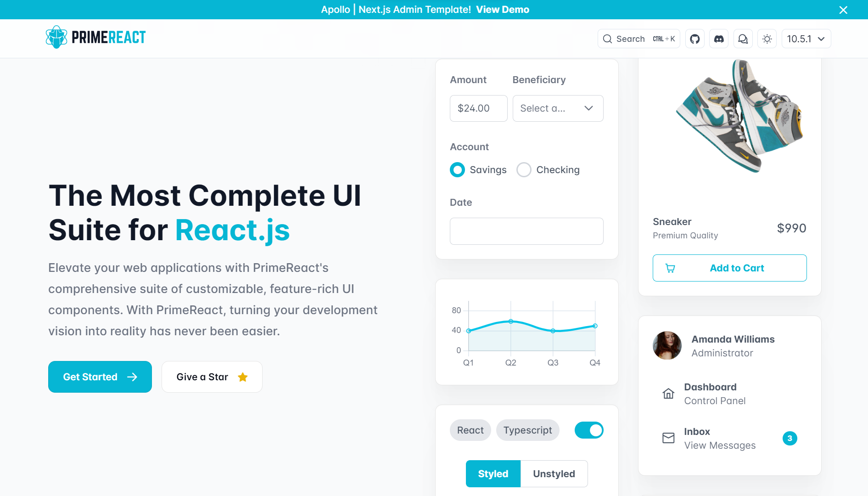This screenshot has width=868, height=496.
Task: Click the Sneaker product image
Action: (739, 117)
